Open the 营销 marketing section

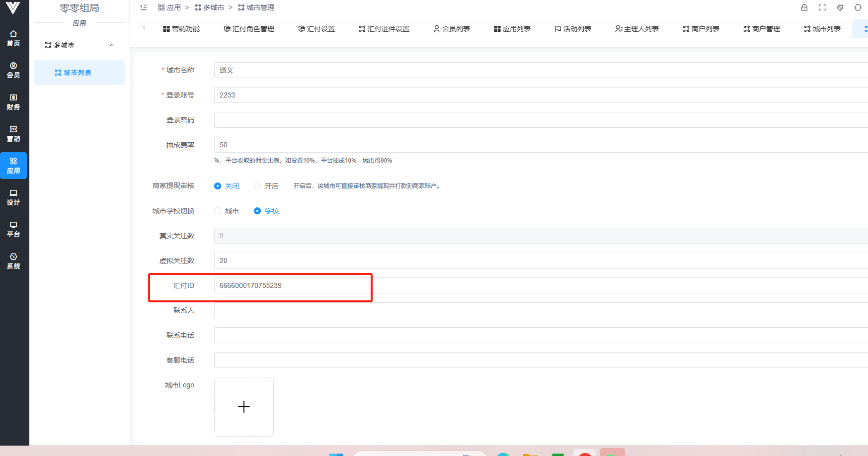pos(13,134)
